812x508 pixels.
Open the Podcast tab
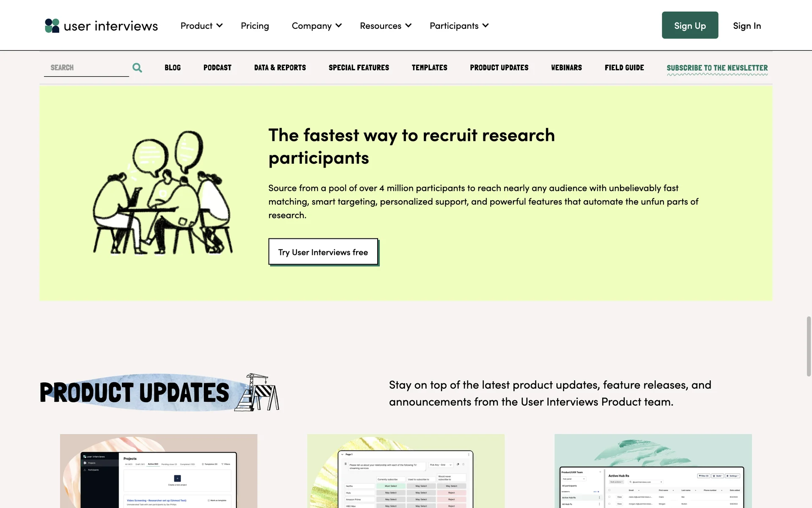pos(217,68)
